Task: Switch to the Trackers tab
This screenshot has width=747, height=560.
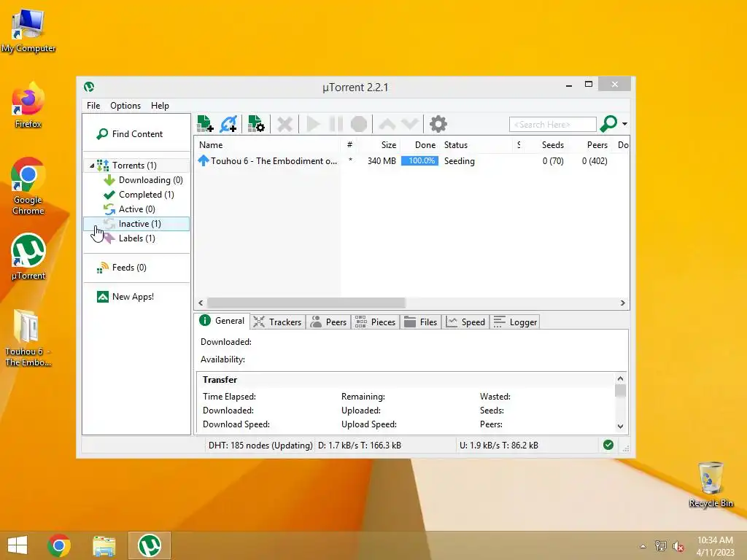Action: pyautogui.click(x=278, y=322)
